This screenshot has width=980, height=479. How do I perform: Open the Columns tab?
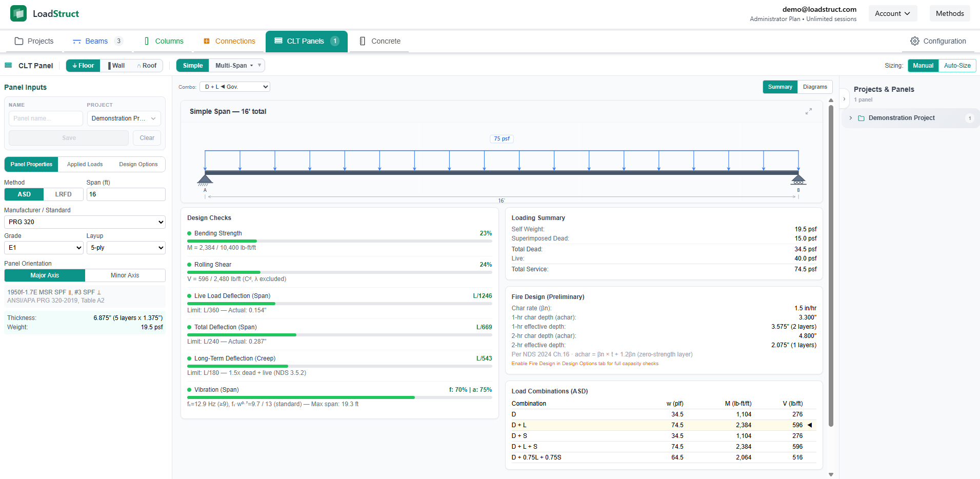pyautogui.click(x=164, y=41)
